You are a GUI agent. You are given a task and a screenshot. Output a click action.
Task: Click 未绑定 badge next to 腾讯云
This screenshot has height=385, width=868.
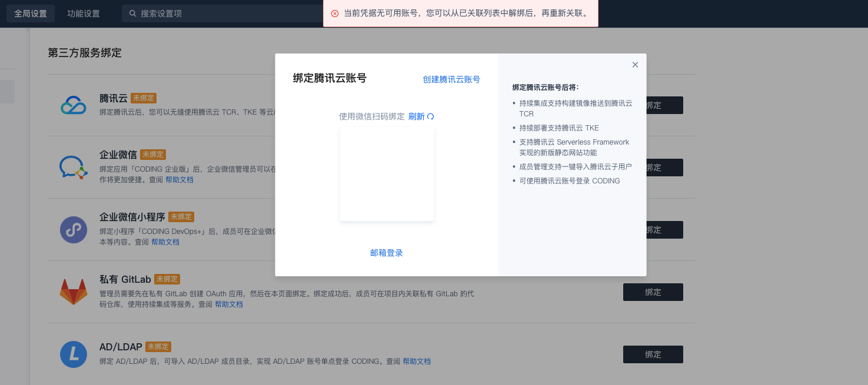[144, 98]
